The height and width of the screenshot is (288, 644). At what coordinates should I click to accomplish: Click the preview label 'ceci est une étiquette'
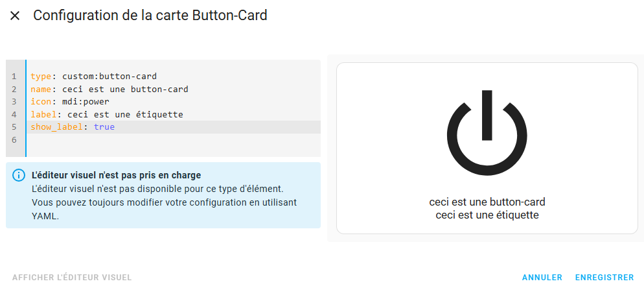click(487, 215)
